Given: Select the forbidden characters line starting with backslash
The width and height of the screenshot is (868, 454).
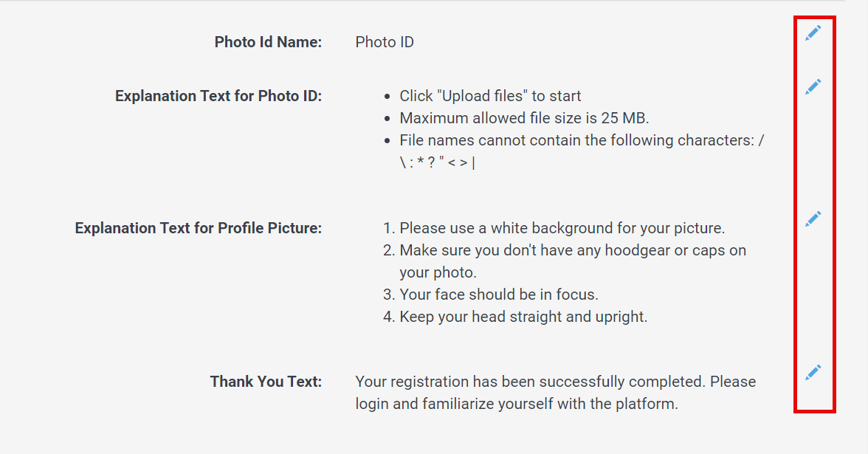Looking at the screenshot, I should coord(437,162).
